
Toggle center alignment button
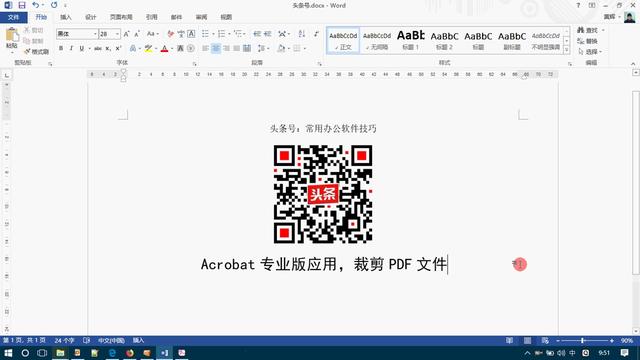click(x=216, y=49)
